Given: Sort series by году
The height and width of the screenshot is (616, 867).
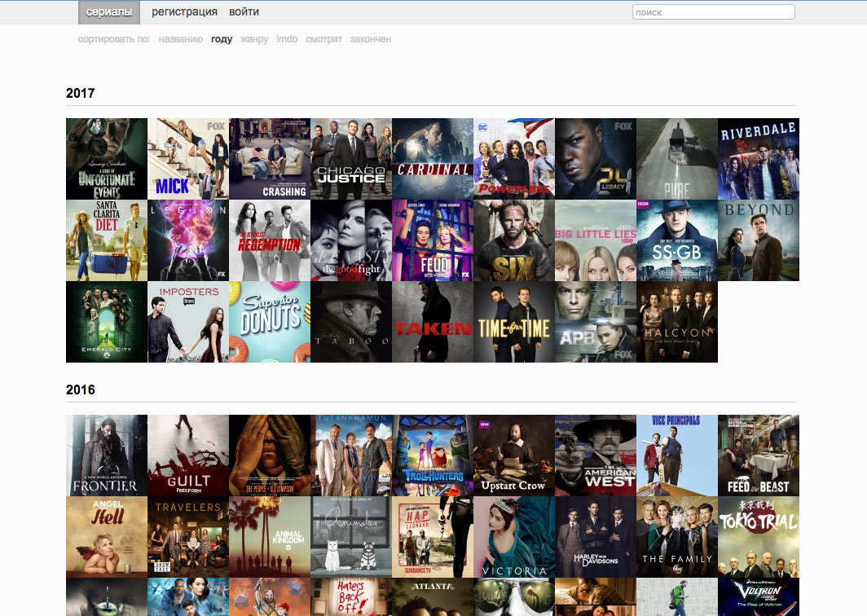Looking at the screenshot, I should [222, 39].
